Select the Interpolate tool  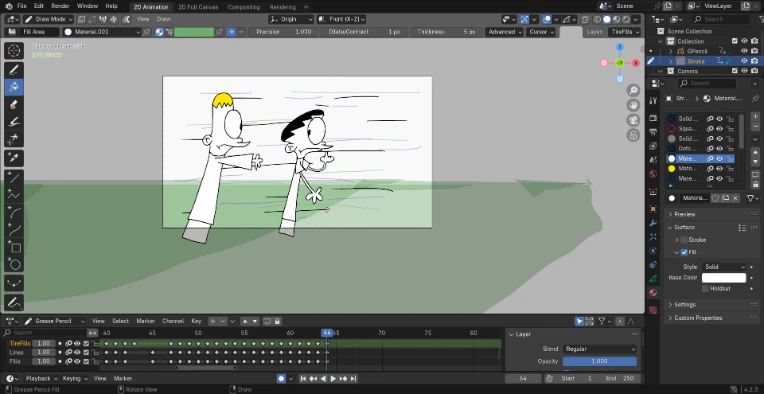coord(14,283)
